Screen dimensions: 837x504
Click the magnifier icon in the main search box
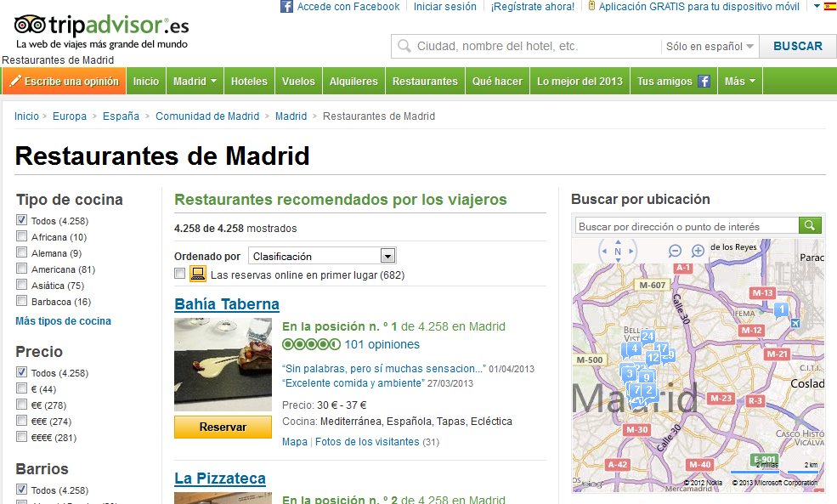click(x=404, y=46)
